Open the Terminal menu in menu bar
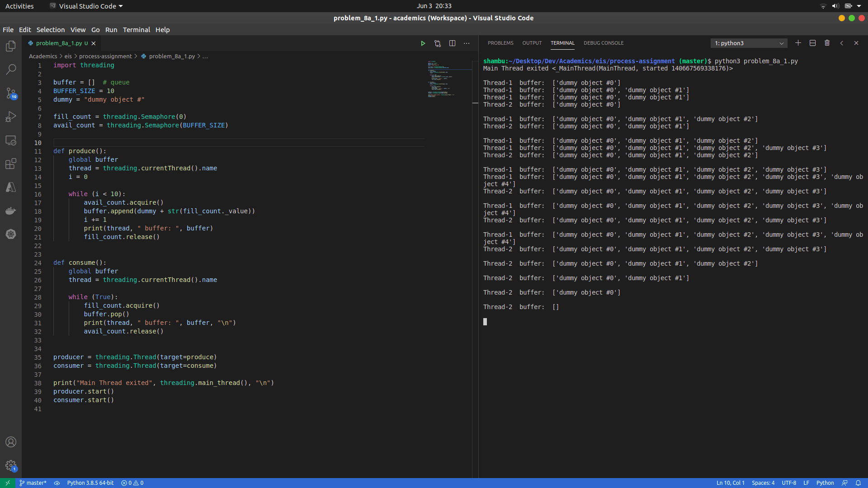This screenshot has height=488, width=868. click(136, 30)
